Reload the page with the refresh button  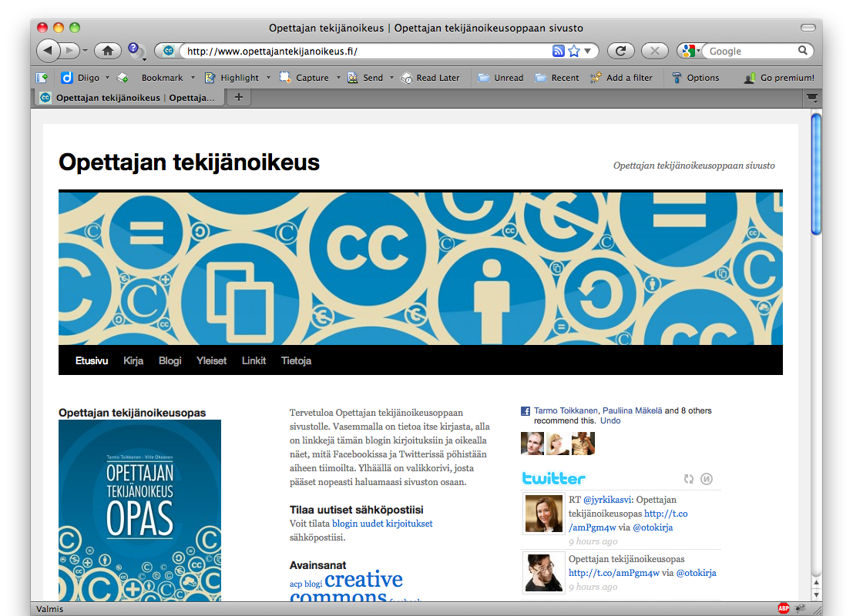click(x=620, y=51)
